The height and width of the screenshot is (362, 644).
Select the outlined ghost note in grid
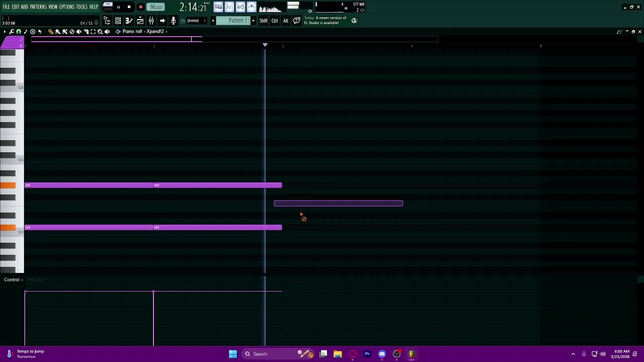tap(338, 203)
